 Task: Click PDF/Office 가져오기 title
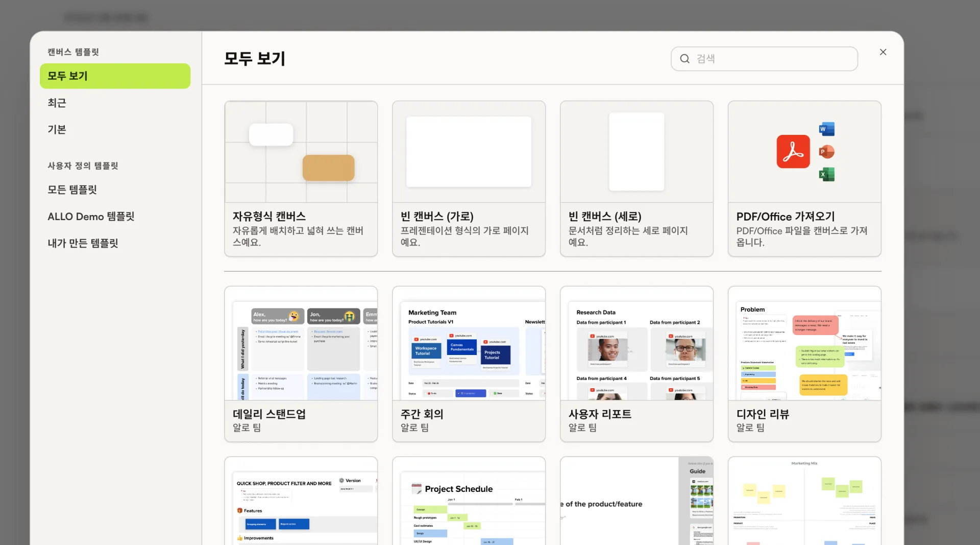point(786,217)
